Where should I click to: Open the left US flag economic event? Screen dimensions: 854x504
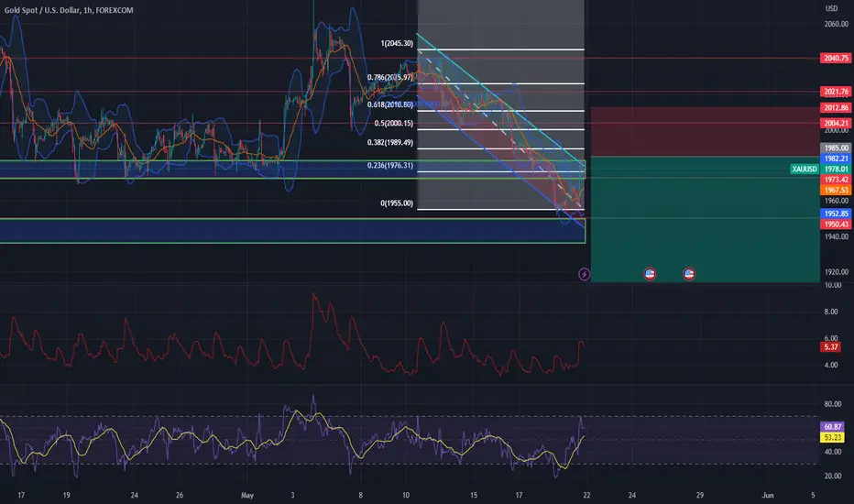[650, 273]
